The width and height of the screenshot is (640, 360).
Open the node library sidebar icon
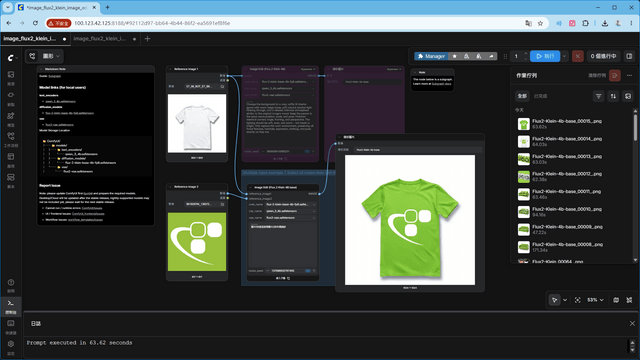click(11, 98)
